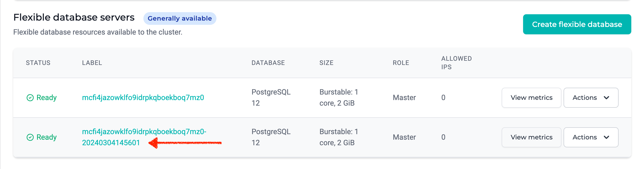This screenshot has height=169, width=644.
Task: Click the SIZE column header
Action: [326, 63]
